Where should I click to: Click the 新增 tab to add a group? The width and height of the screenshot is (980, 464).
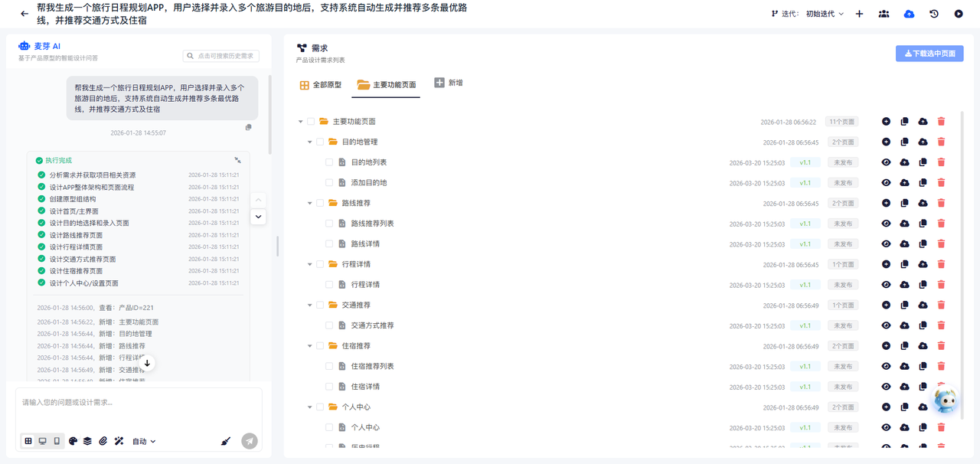pos(449,83)
